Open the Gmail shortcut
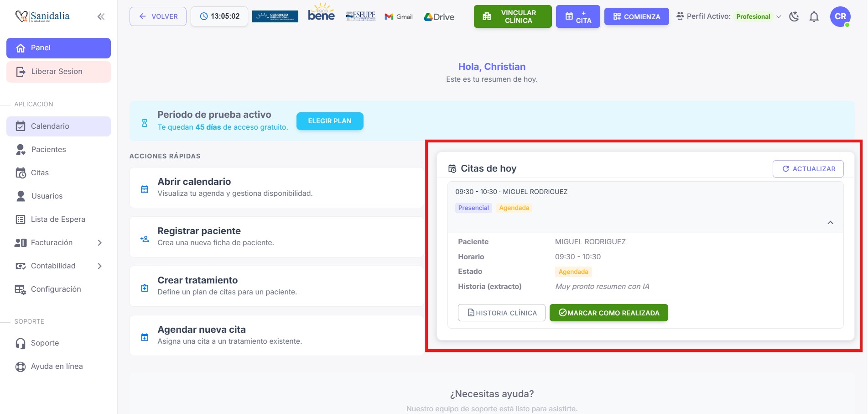This screenshot has height=414, width=868. 399,17
